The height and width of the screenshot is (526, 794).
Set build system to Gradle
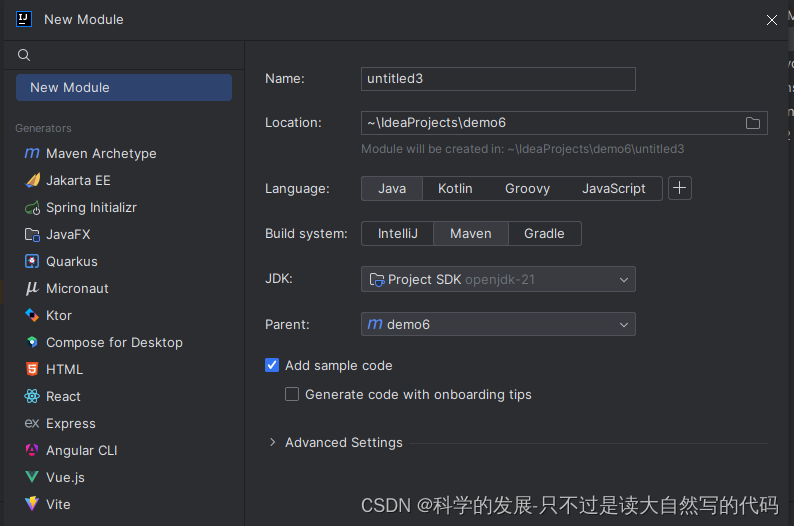tap(544, 233)
